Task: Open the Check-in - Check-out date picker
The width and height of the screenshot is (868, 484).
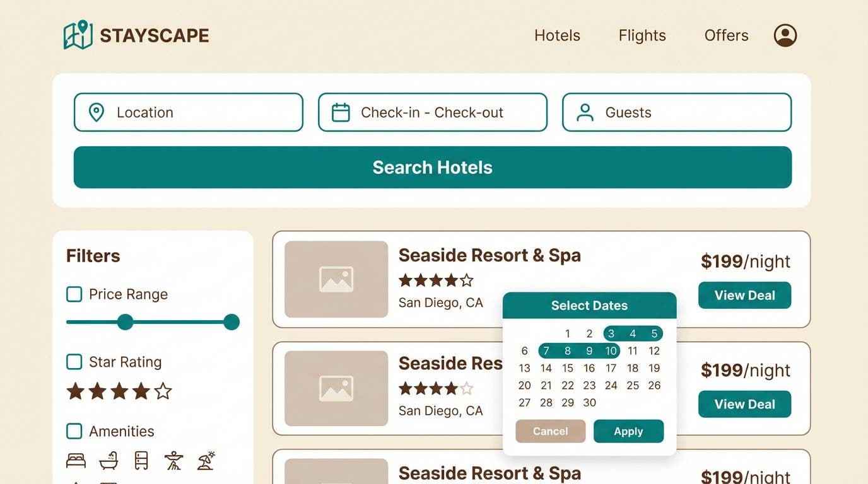Action: (432, 112)
